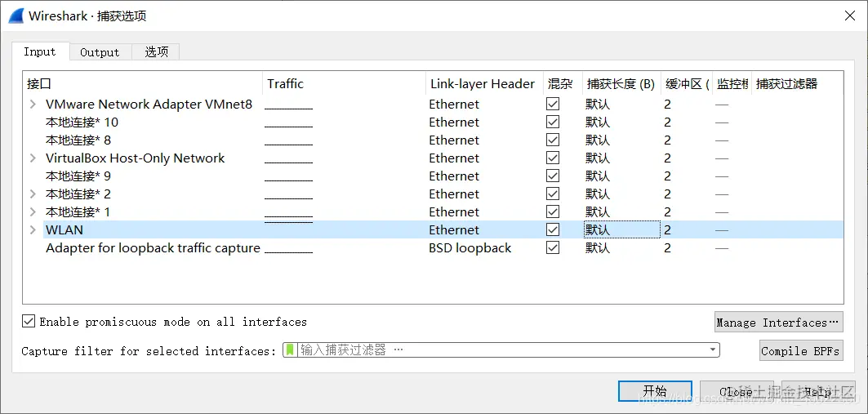This screenshot has width=868, height=414.
Task: Select the 本地连接* 10 interface
Action: [82, 122]
